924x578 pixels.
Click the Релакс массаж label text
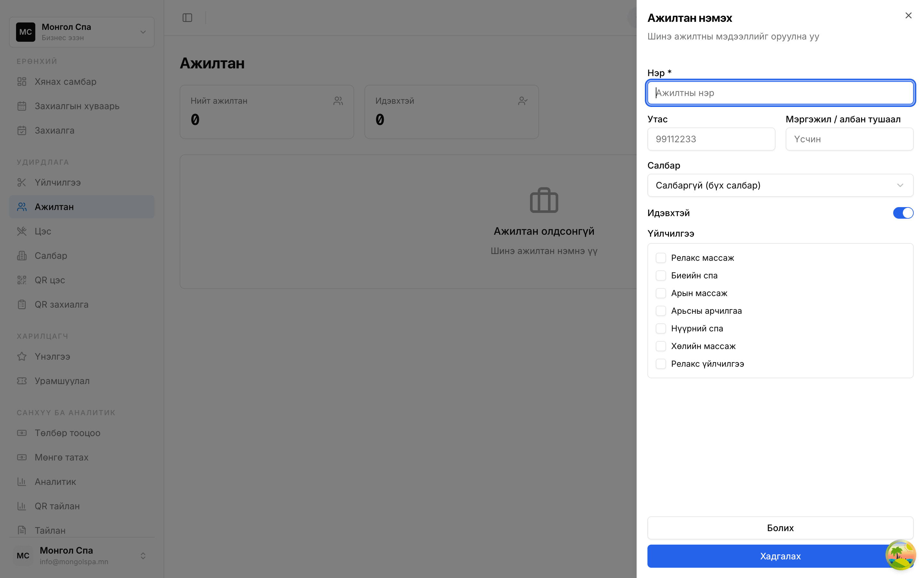click(x=703, y=258)
